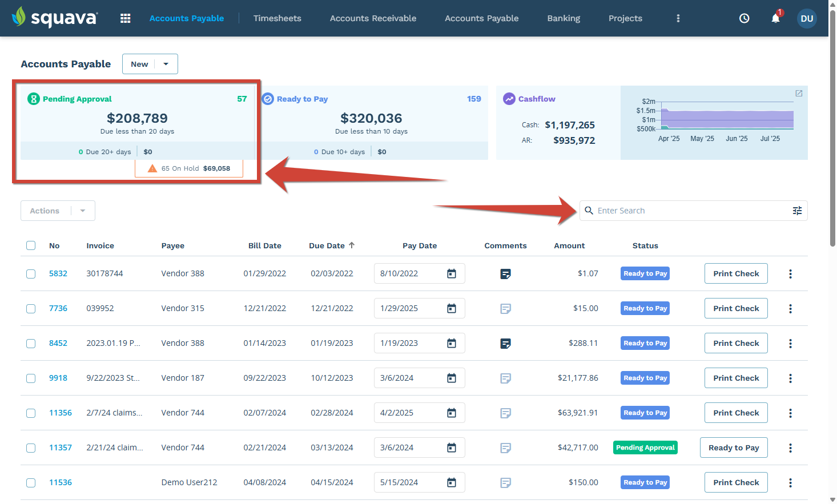View comments on invoice 7736
Image resolution: width=837 pixels, height=504 pixels.
(x=505, y=309)
